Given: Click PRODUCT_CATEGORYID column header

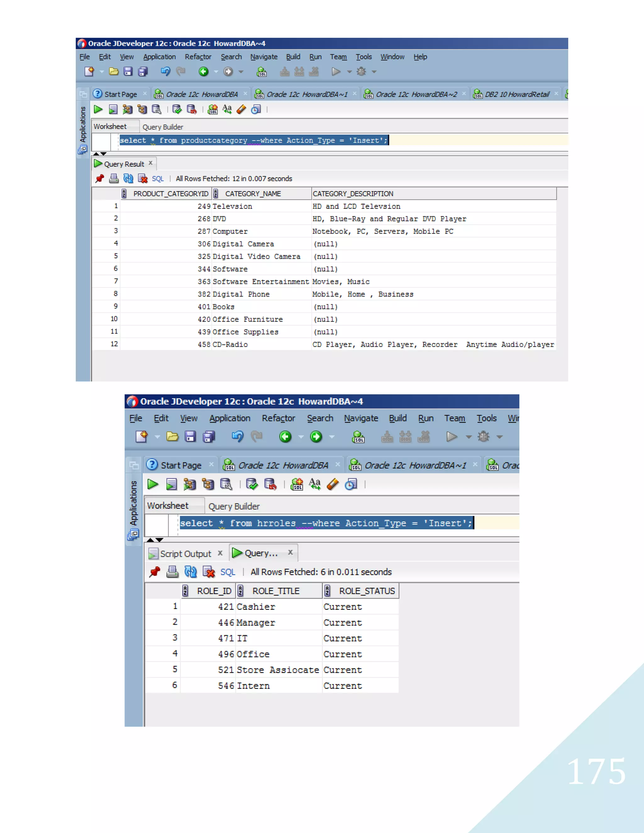Looking at the screenshot, I should click(166, 194).
